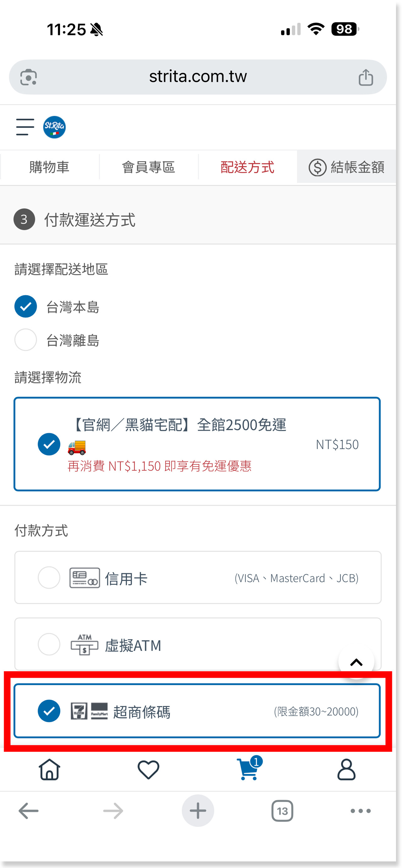Open the member account icon
Screen dimensions: 402x868
click(346, 769)
